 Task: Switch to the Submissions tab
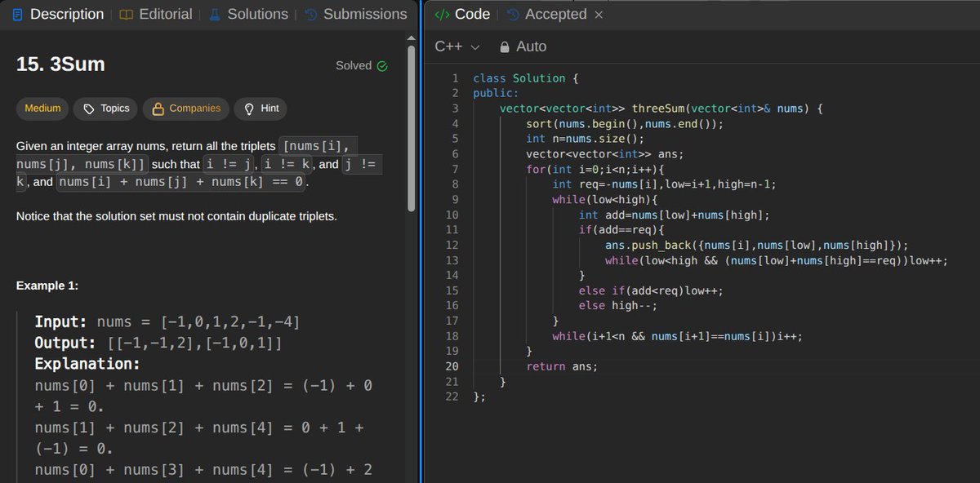click(x=355, y=14)
